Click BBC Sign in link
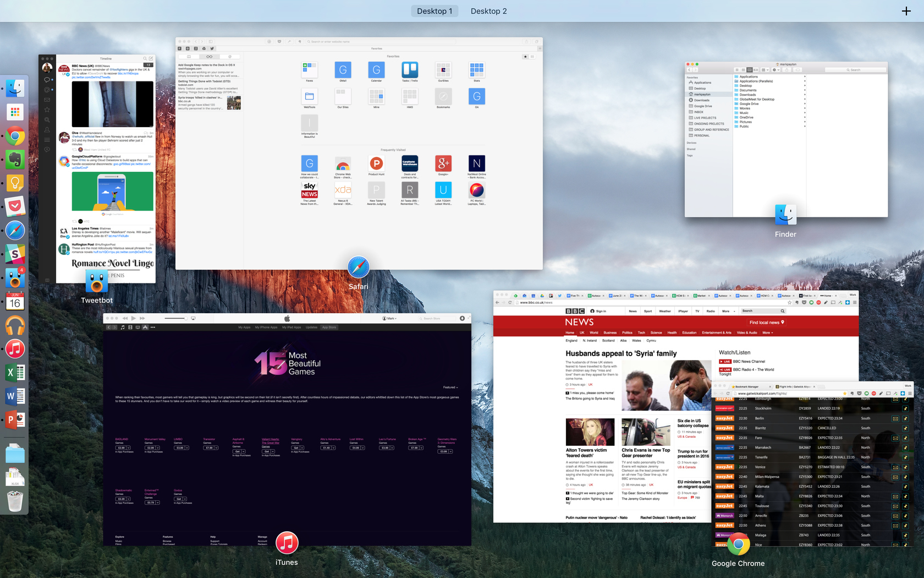The width and height of the screenshot is (924, 578). coord(598,311)
